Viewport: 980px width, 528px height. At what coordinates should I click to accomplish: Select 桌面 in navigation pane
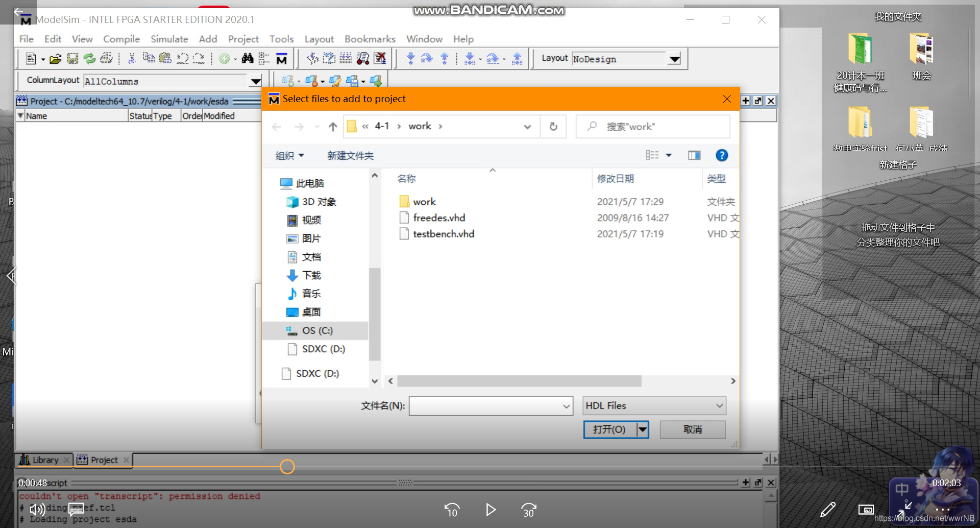point(311,312)
